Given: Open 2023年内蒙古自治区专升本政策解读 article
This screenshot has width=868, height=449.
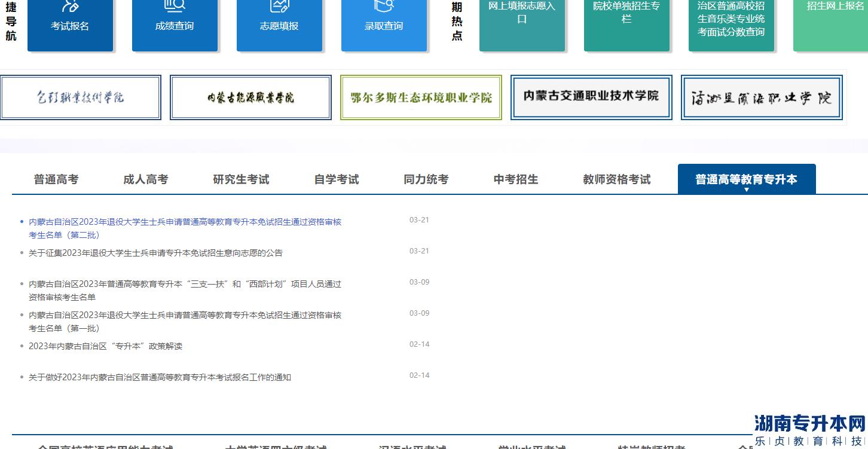Looking at the screenshot, I should (x=105, y=346).
